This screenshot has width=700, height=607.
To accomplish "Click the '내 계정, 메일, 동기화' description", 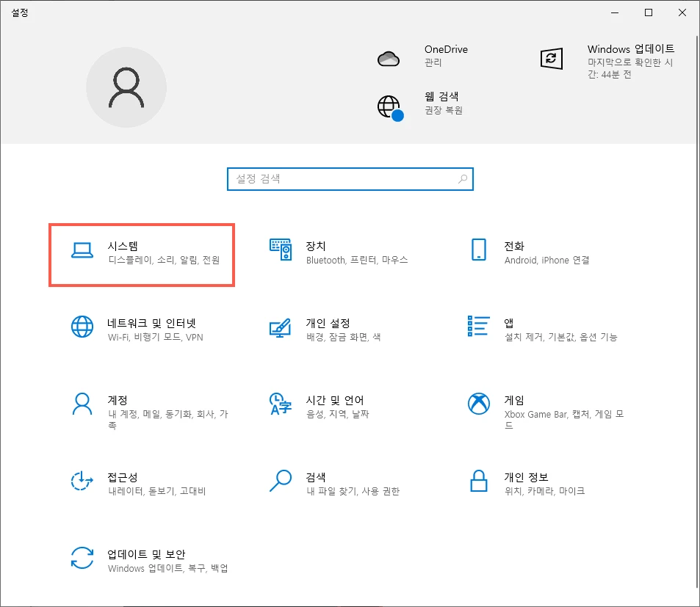I will [168, 420].
